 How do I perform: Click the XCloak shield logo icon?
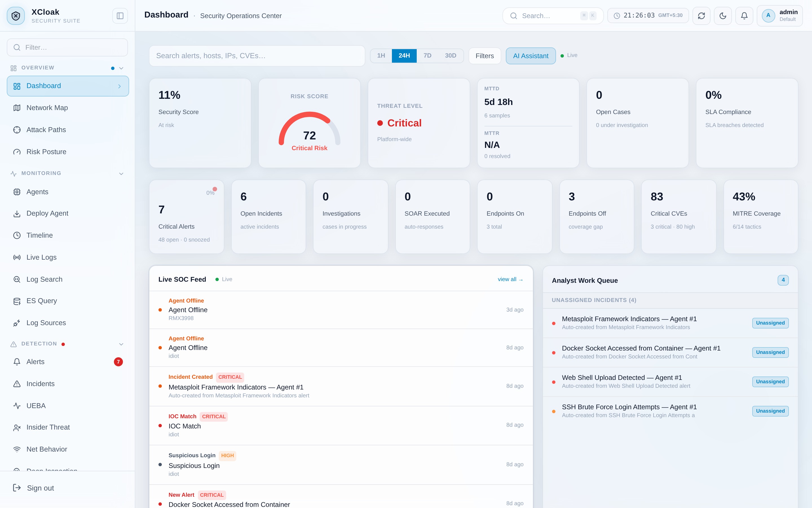pyautogui.click(x=16, y=16)
